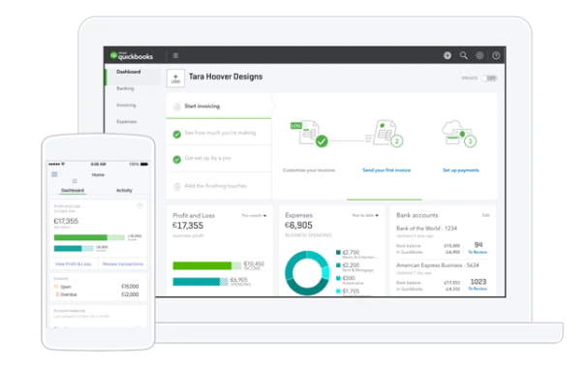Click the Customize your invoices step icon

309,134
